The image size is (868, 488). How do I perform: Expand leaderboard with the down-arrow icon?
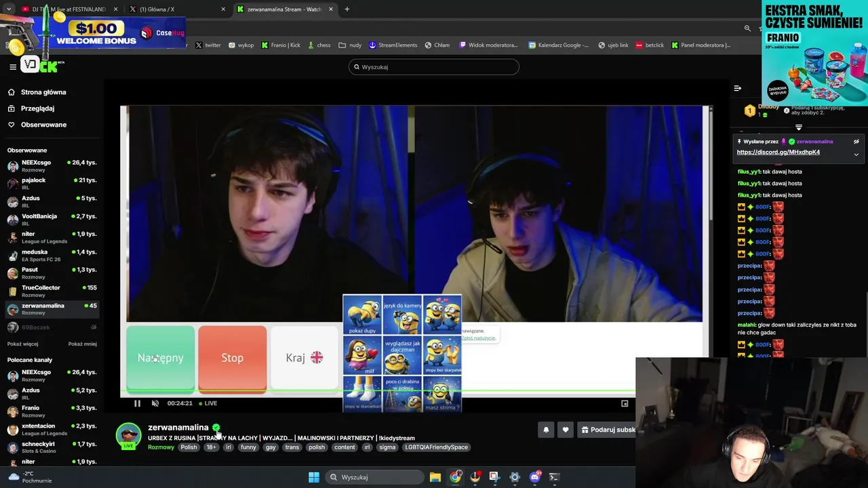pyautogui.click(x=798, y=127)
